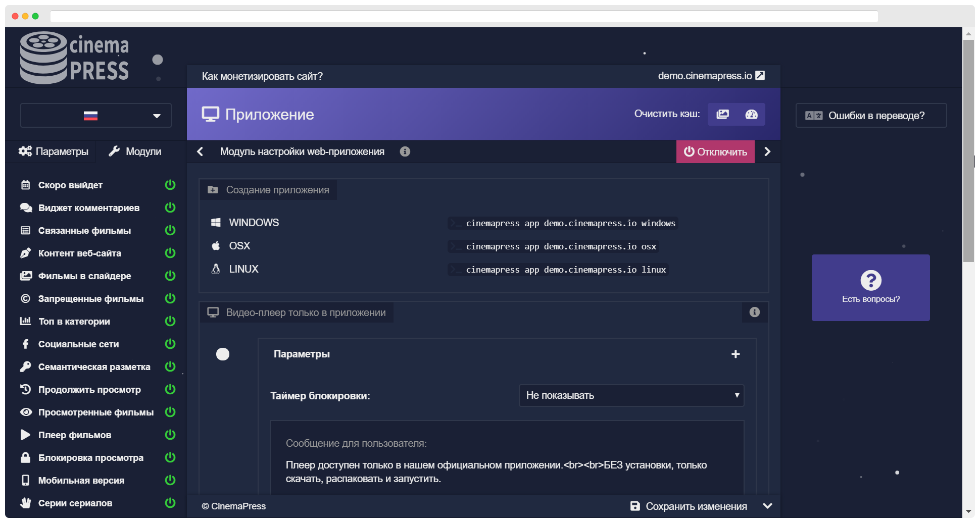Click the CinemaPress logo
980x523 pixels.
click(x=74, y=58)
